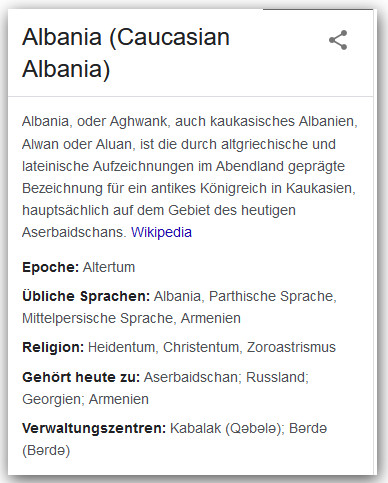The width and height of the screenshot is (388, 483).
Task: Click the bold Religion label
Action: pyautogui.click(x=53, y=347)
